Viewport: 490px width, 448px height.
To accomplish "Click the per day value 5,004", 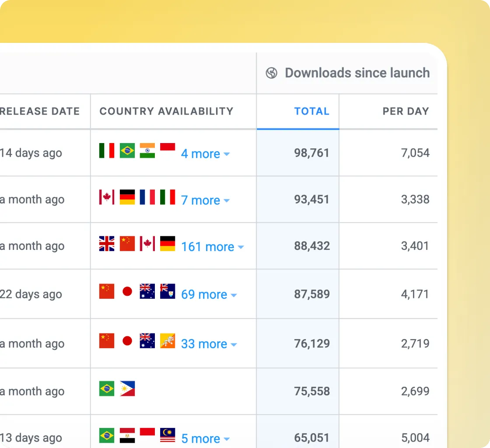I will click(x=415, y=438).
